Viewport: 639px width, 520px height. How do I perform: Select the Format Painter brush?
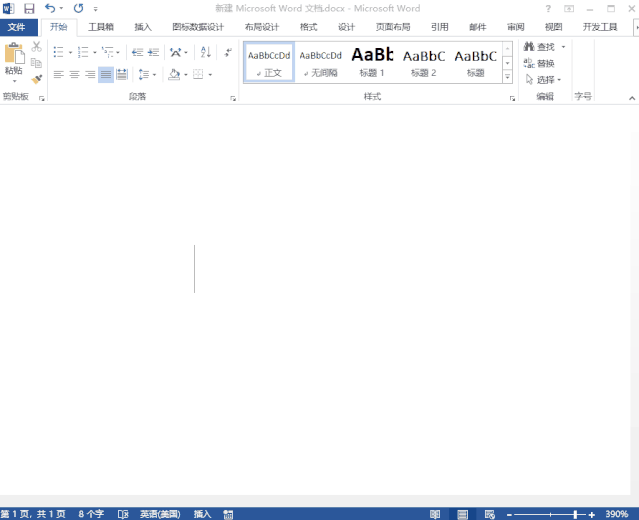pos(37,79)
